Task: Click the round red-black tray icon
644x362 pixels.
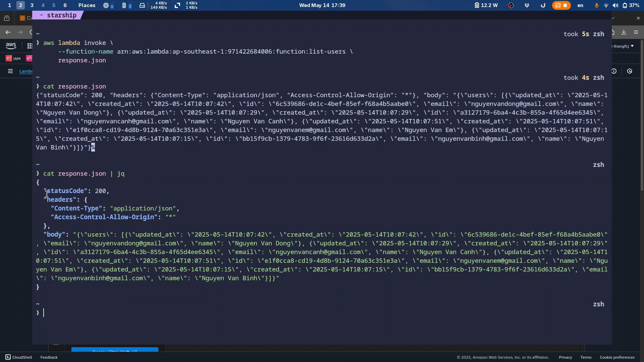Action: tap(511, 5)
